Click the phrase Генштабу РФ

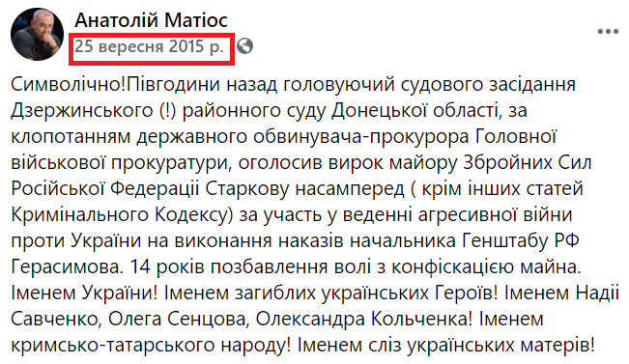(520, 241)
